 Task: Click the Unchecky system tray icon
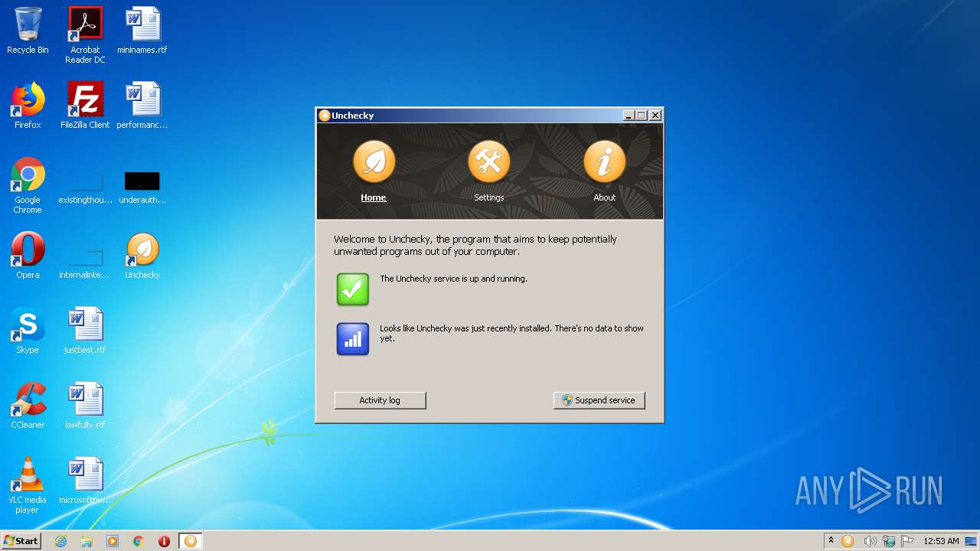pos(848,541)
